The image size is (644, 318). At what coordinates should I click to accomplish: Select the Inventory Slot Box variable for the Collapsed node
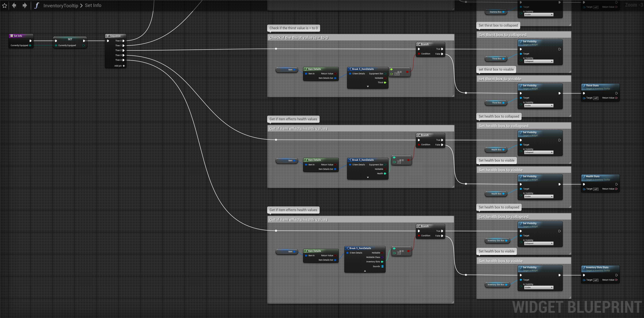496,241
